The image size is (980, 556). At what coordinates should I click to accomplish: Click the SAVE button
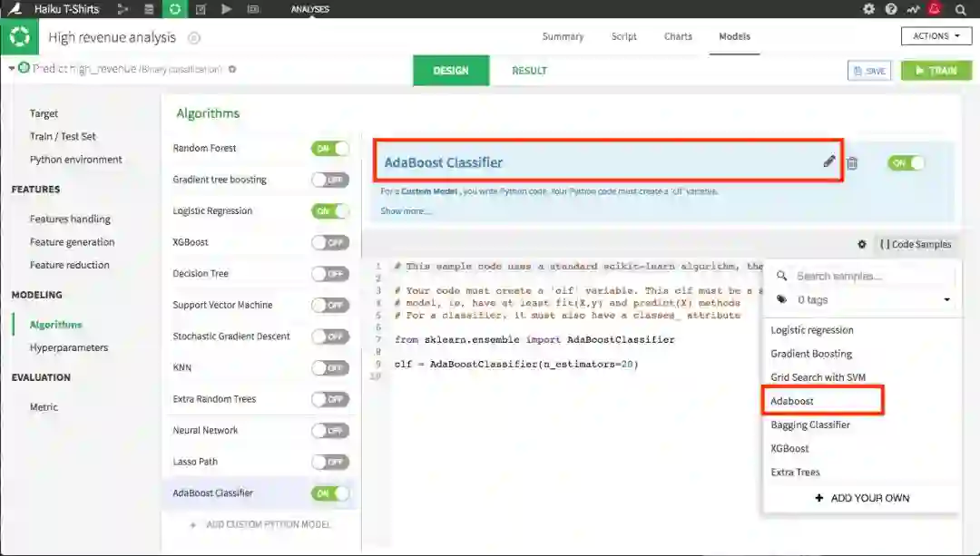pyautogui.click(x=869, y=71)
